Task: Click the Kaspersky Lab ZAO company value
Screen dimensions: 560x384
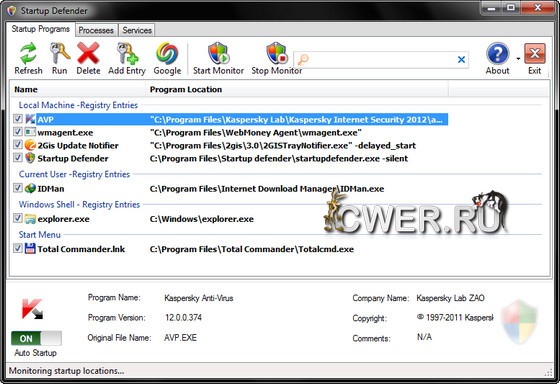Action: pos(450,298)
